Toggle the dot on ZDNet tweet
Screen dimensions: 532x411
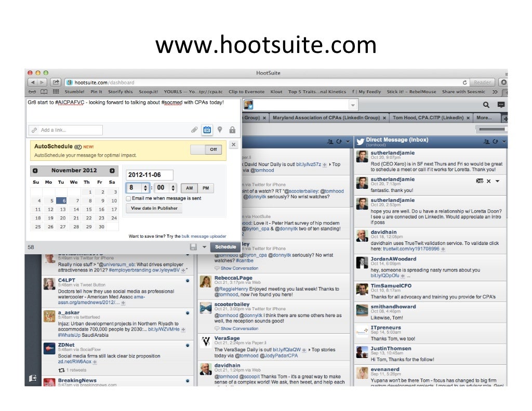[x=187, y=345]
